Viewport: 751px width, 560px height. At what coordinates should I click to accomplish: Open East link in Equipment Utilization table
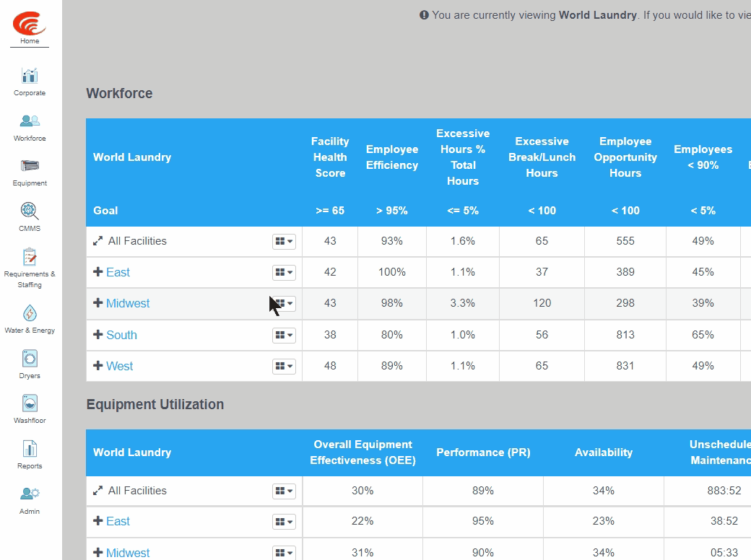[118, 521]
